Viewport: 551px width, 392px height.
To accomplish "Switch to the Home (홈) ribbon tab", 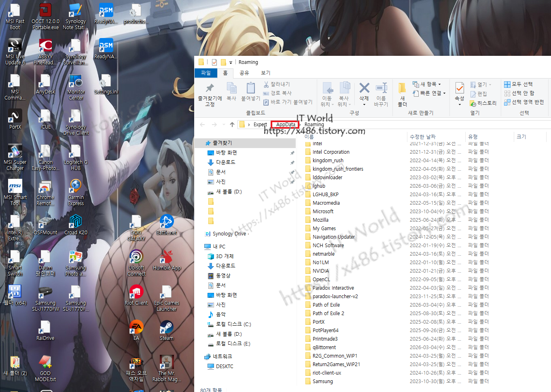I will click(x=225, y=73).
